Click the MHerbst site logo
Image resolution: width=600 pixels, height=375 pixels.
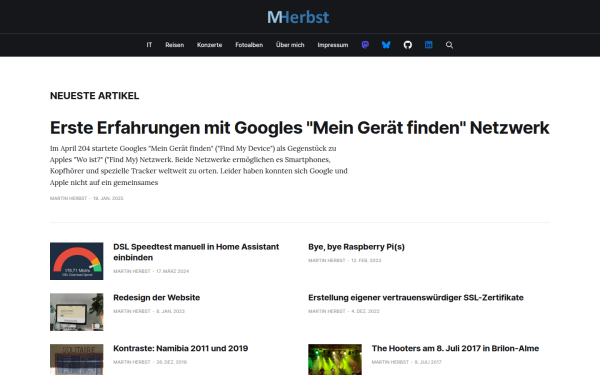tap(298, 17)
